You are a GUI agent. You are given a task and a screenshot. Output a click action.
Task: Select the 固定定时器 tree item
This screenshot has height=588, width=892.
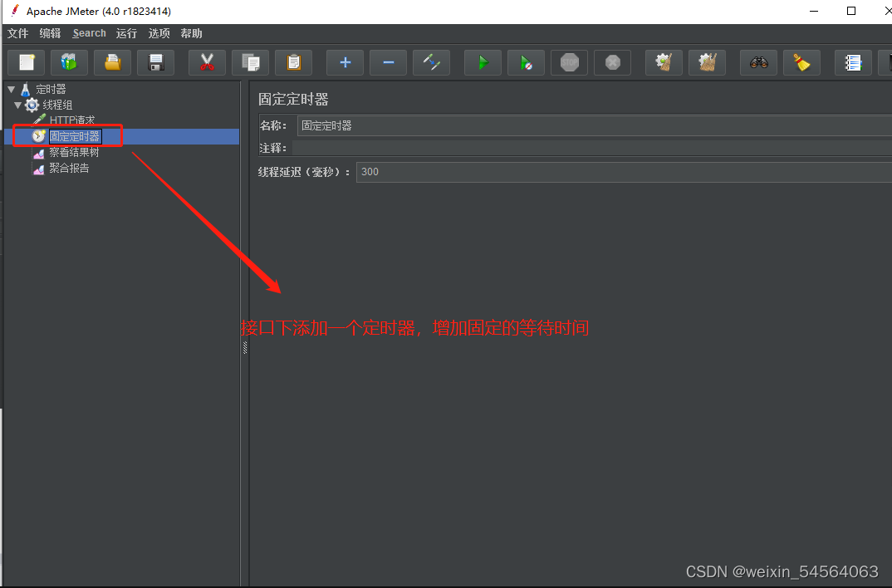[x=75, y=136]
